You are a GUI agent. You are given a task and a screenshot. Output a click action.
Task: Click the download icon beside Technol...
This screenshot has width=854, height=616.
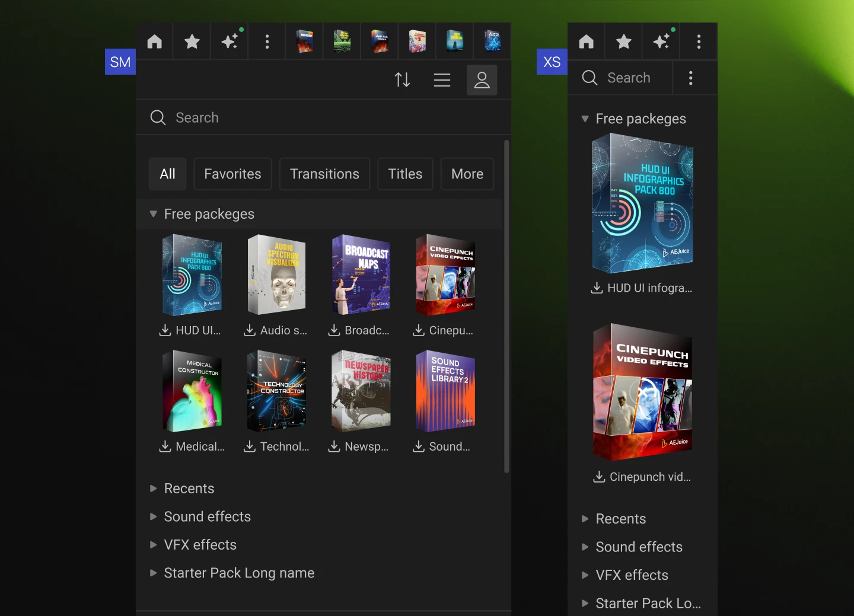pos(250,446)
